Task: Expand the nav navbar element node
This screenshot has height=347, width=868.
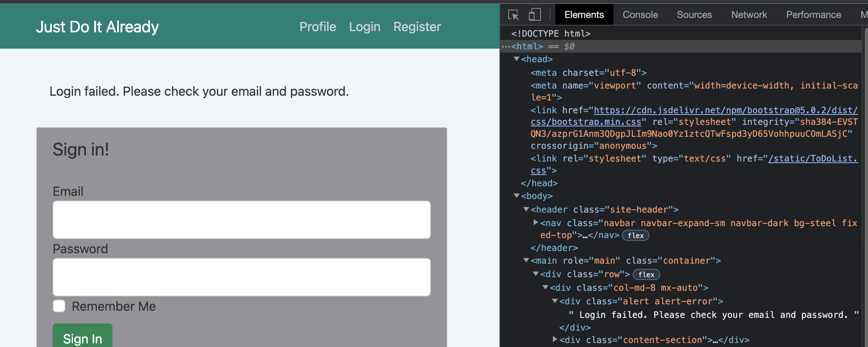Action: pos(536,223)
